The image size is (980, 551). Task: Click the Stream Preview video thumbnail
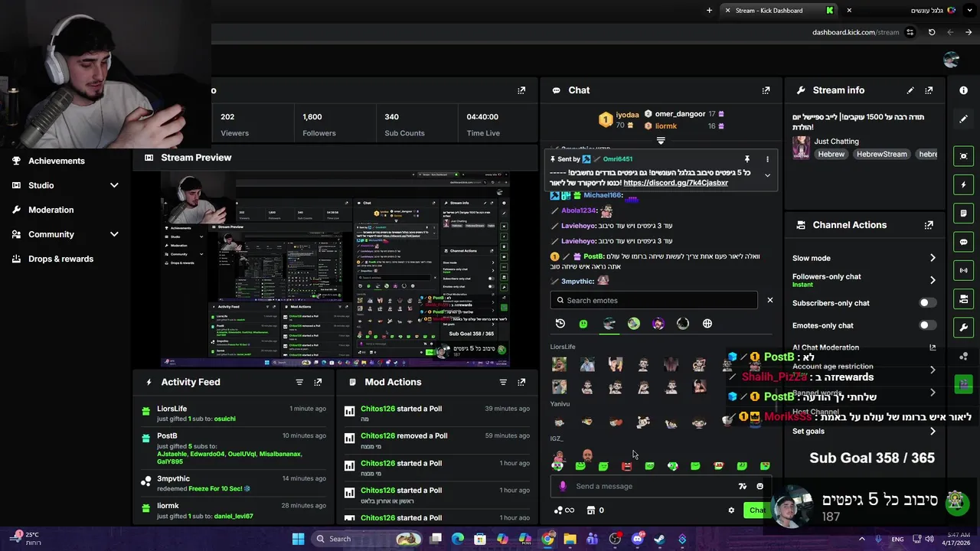[x=335, y=269]
